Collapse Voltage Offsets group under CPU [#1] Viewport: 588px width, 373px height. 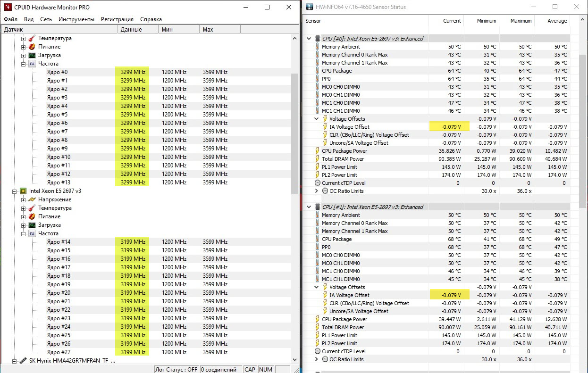coord(317,287)
